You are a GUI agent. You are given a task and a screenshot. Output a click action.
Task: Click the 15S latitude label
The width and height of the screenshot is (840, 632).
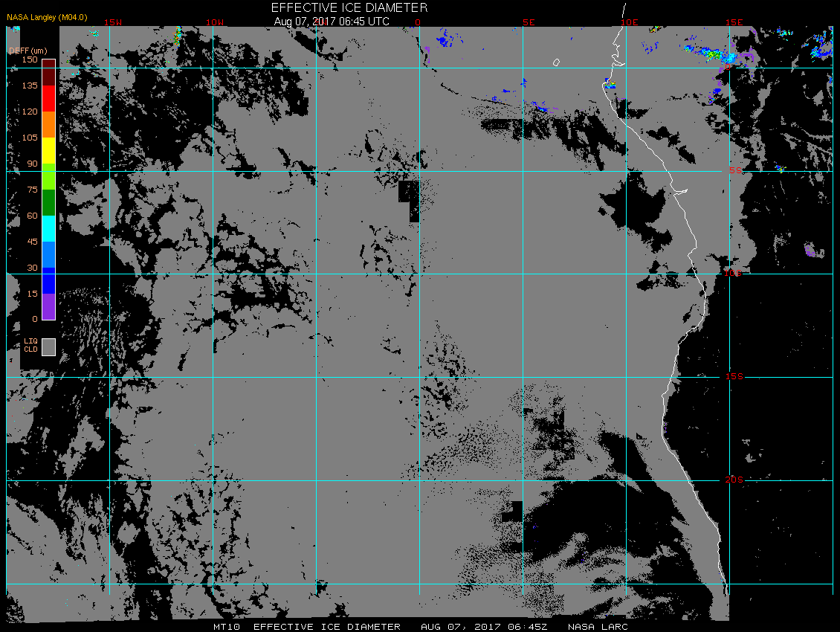[734, 377]
